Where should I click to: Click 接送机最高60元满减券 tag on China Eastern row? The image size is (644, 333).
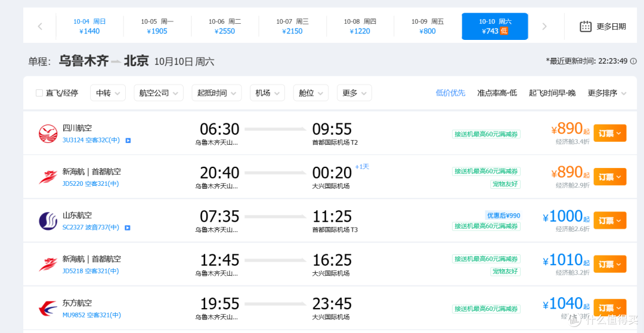487,309
